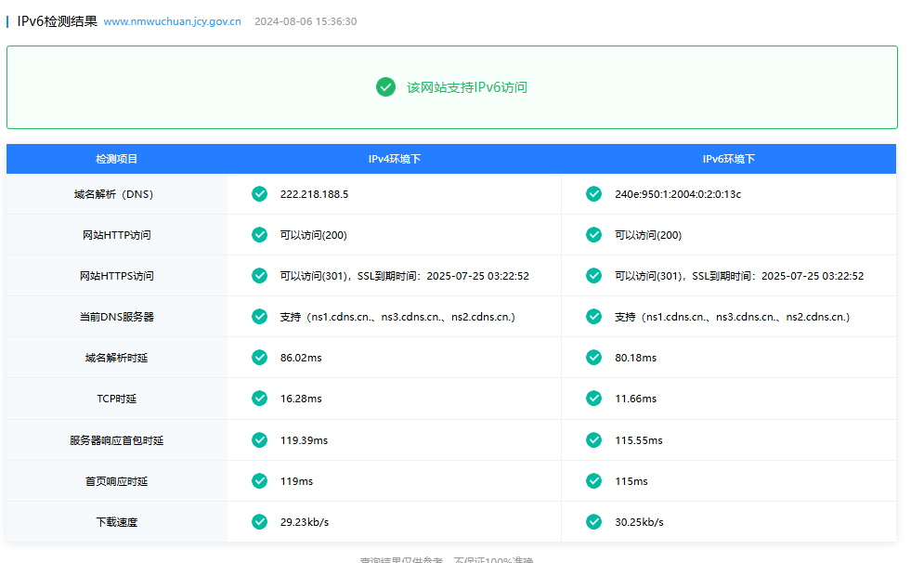Click the IPv4 check icon in 网站HTTP访问 row
The image size is (924, 563).
point(260,235)
